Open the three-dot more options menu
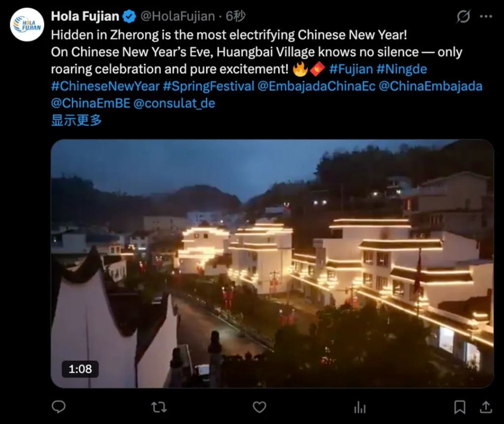 tap(486, 16)
